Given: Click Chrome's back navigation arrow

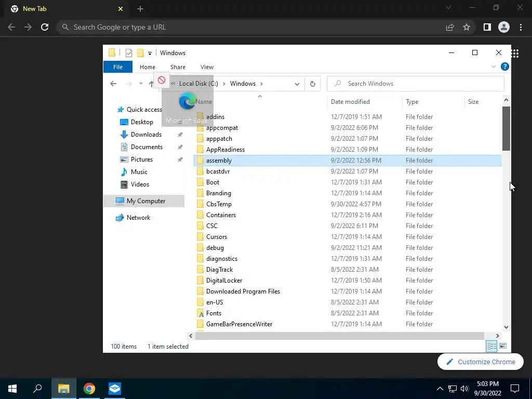Looking at the screenshot, I should [x=11, y=27].
